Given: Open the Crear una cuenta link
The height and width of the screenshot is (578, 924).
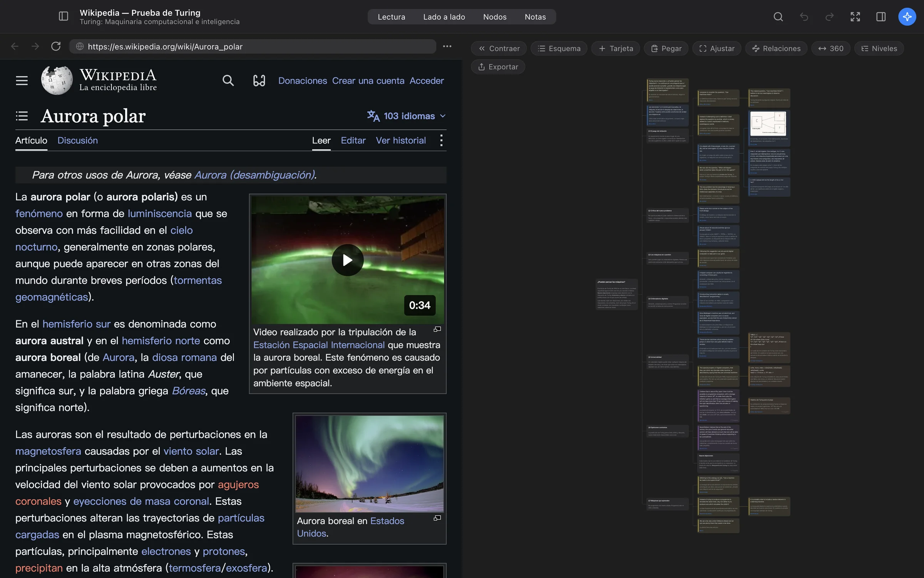Looking at the screenshot, I should (368, 81).
